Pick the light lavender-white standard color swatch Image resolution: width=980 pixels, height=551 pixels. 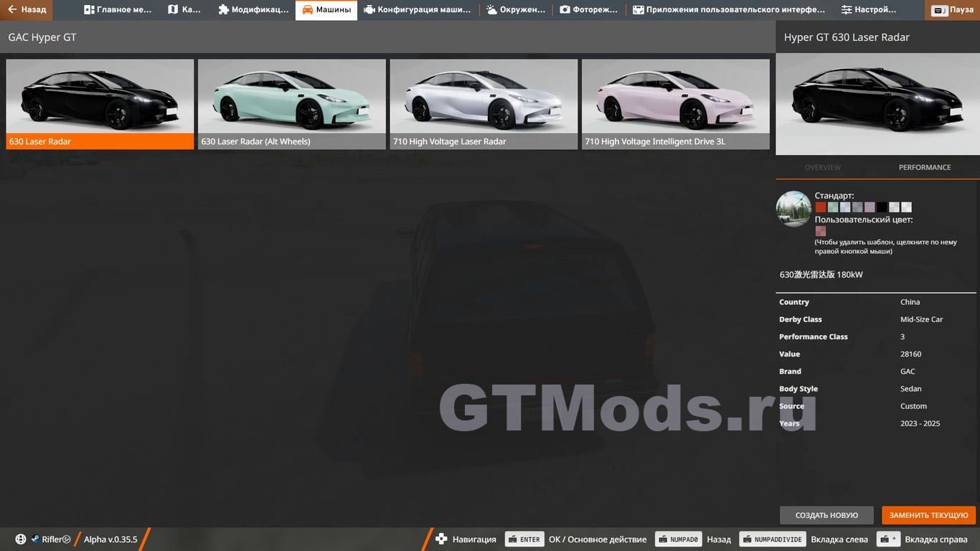click(x=845, y=207)
